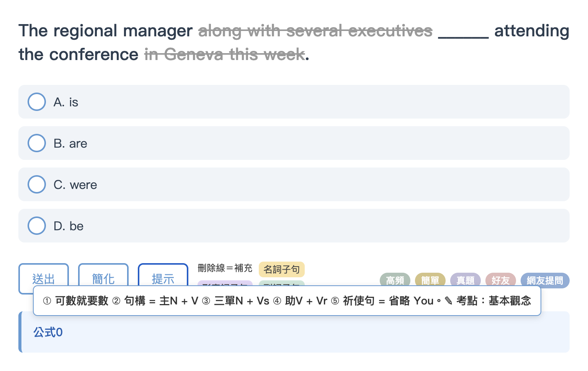Click the answer row containing 'were'
588x371 pixels.
(x=294, y=184)
